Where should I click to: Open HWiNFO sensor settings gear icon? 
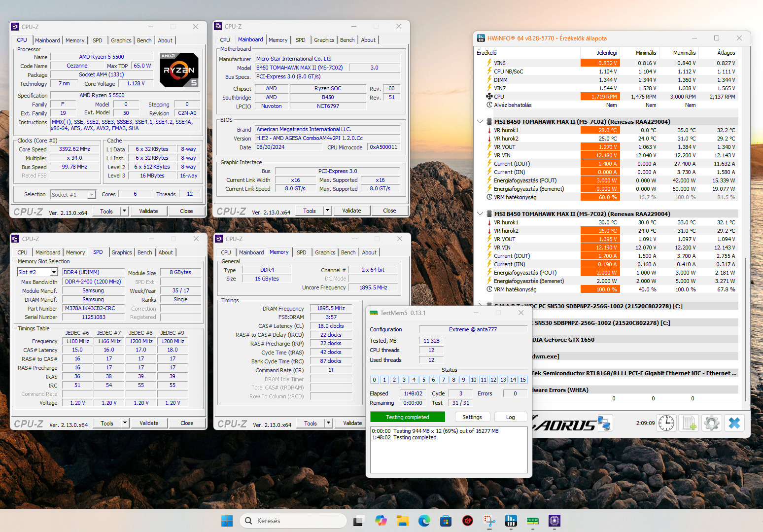coord(712,423)
